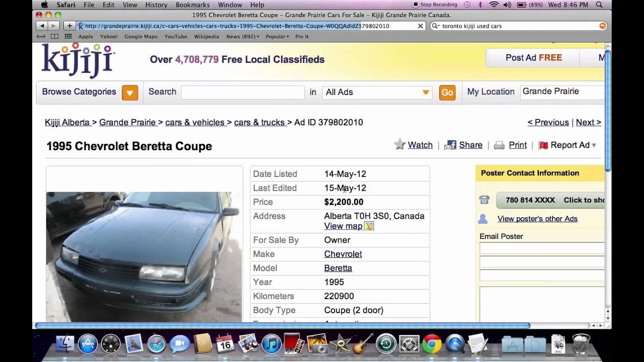Click the Spotlight magnifier in menu bar
Image resolution: width=644 pixels, height=362 pixels.
coord(599,5)
